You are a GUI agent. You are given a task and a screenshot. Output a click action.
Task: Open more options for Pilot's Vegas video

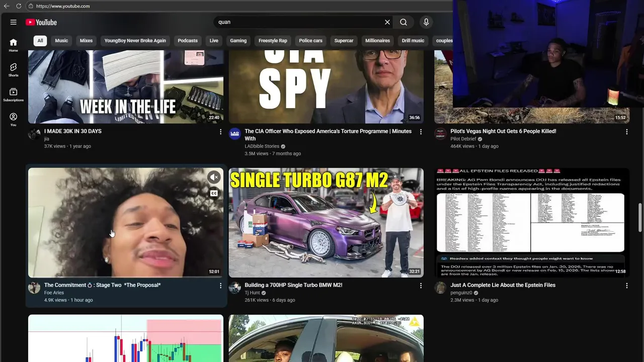click(x=627, y=132)
